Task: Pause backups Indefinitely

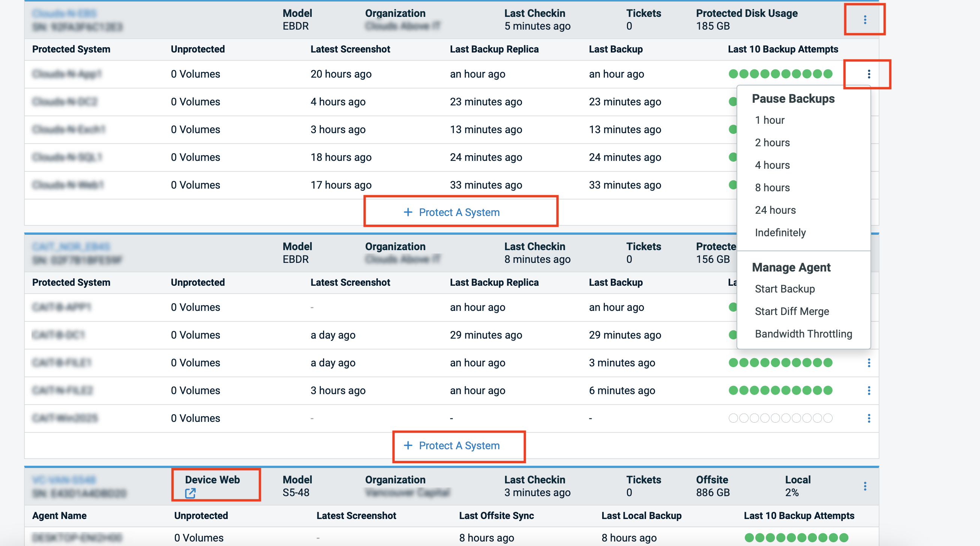Action: 780,232
